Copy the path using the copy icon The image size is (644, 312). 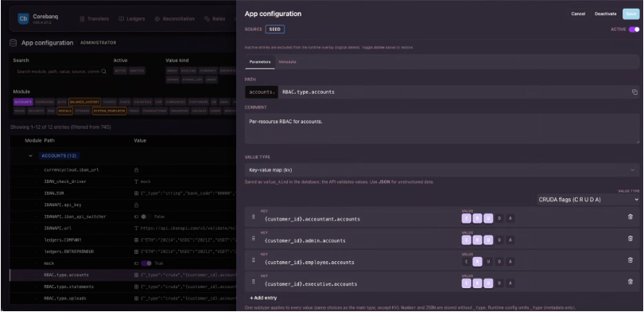tap(634, 92)
